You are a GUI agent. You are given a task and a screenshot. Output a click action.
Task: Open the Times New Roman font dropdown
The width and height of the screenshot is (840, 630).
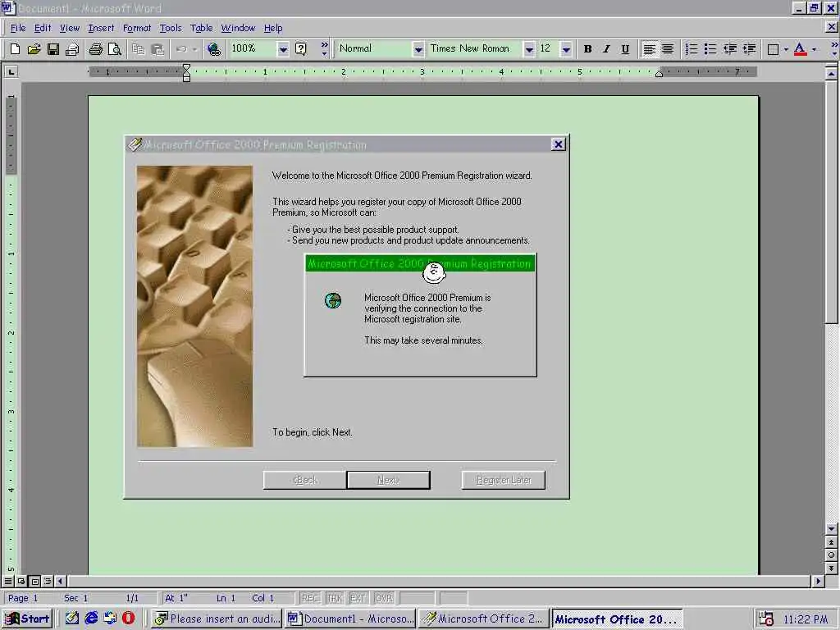coord(529,49)
